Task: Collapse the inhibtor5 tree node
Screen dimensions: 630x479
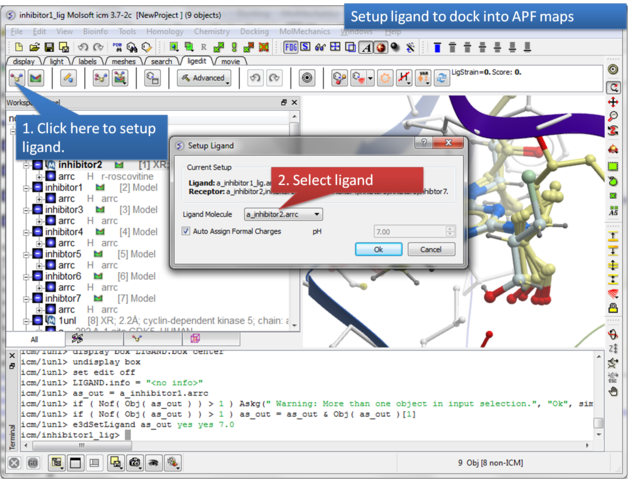Action: 26,254
